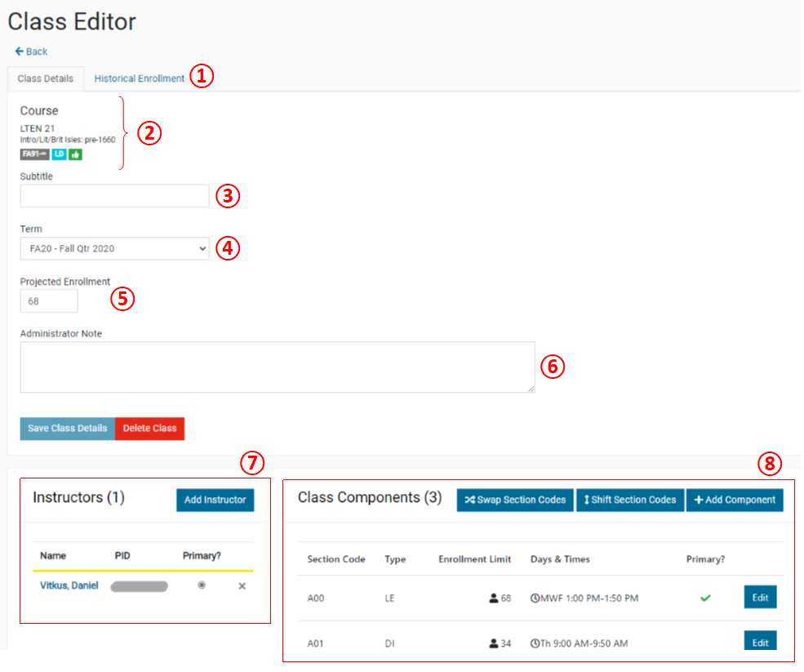This screenshot has width=804, height=672.
Task: Click the Shift Section Codes button
Action: [x=629, y=501]
